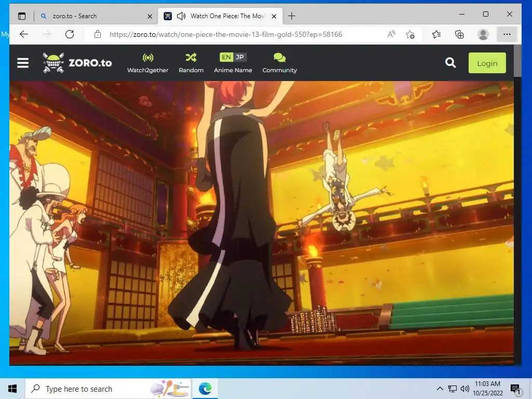The height and width of the screenshot is (399, 532).
Task: Open the Zoro.to hamburger menu
Action: pyautogui.click(x=23, y=63)
